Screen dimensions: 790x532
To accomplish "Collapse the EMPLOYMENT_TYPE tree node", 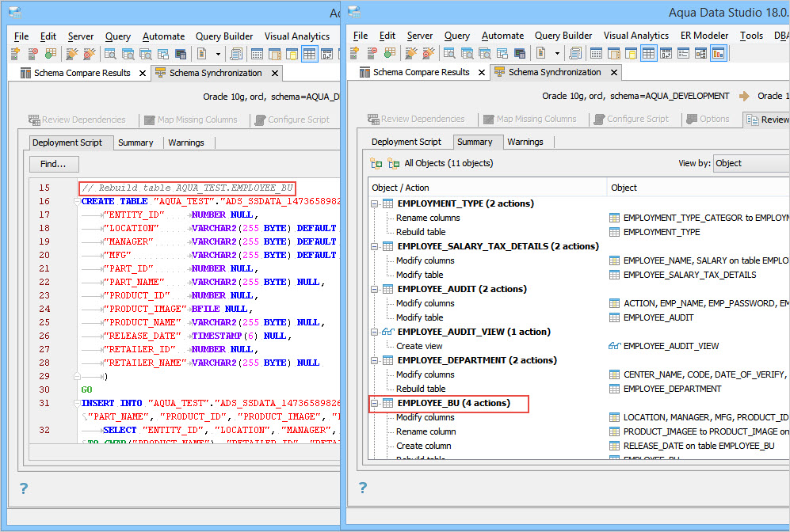I will pyautogui.click(x=375, y=203).
